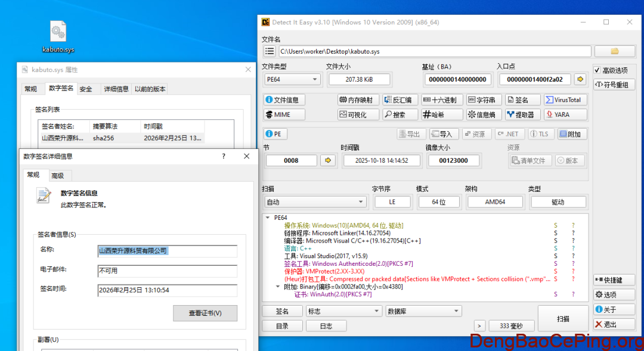Switch to the 详细信息 tab
Viewport: 644px width, 351px height.
coord(116,89)
